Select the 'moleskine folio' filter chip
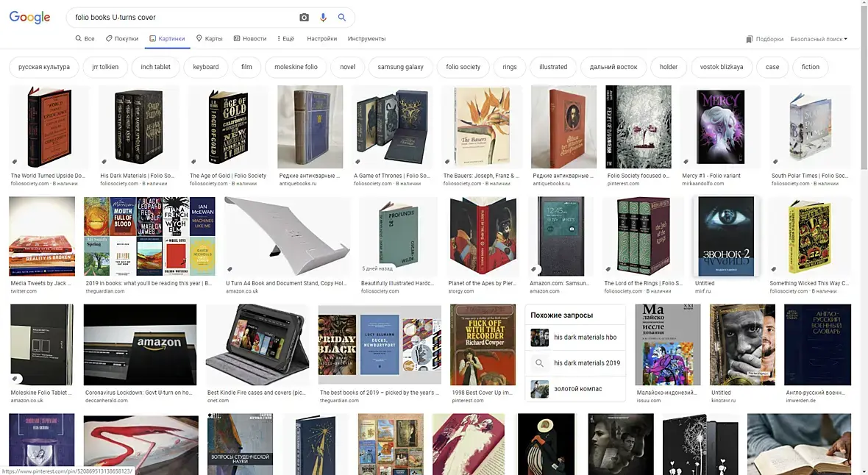This screenshot has height=475, width=868. [296, 67]
